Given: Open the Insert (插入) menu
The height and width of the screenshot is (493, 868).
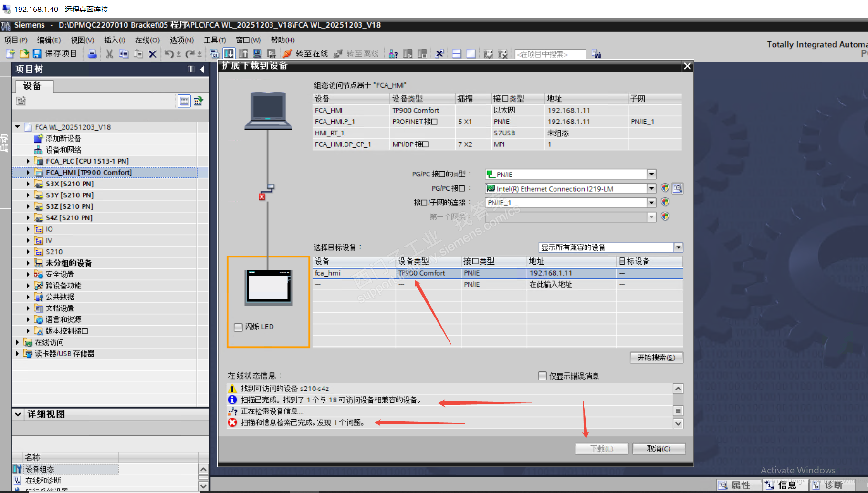Looking at the screenshot, I should 115,40.
